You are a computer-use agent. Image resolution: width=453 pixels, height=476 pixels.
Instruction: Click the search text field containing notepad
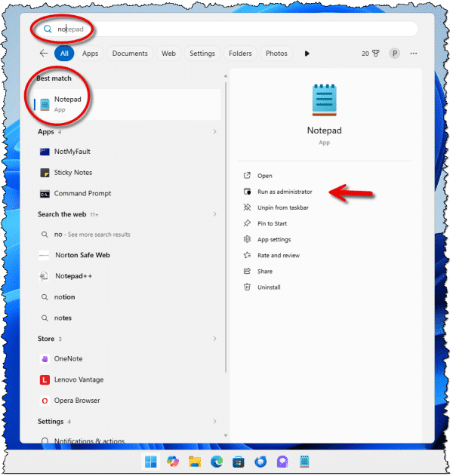[x=225, y=29]
